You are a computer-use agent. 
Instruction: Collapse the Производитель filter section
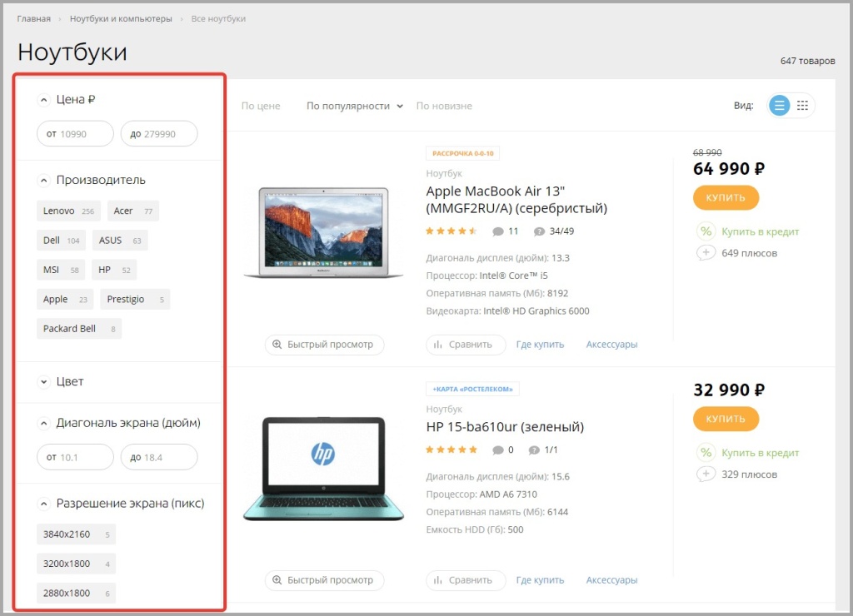(x=44, y=181)
